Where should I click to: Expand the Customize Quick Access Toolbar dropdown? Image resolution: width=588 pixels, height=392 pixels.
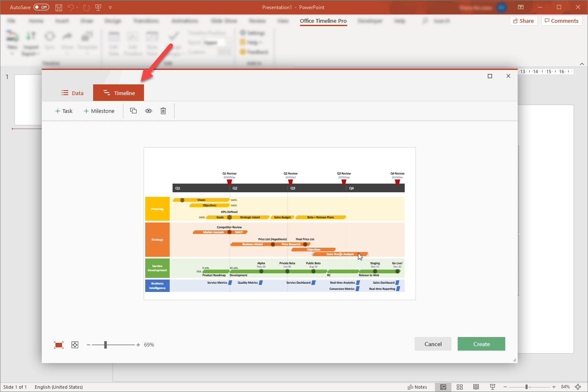pos(110,7)
